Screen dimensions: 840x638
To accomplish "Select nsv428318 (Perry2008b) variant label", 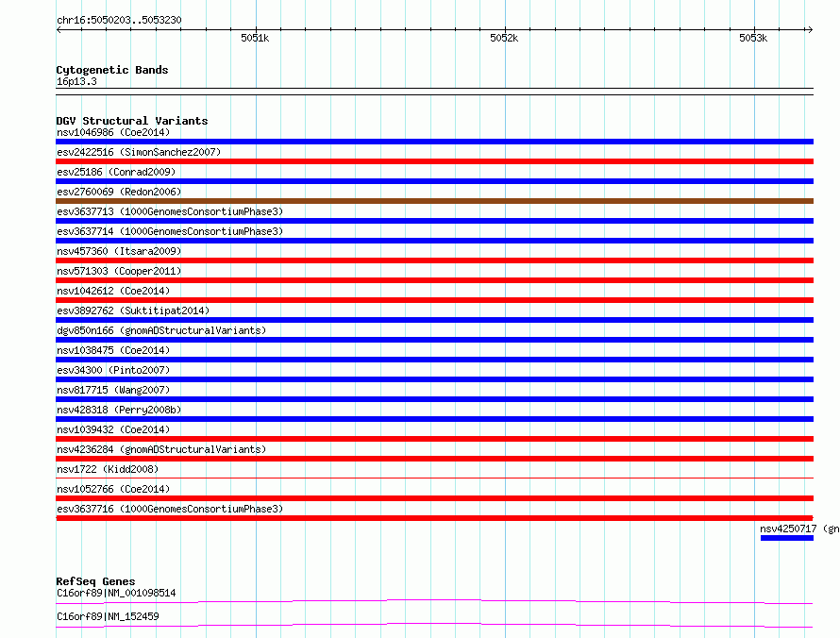I will [119, 410].
